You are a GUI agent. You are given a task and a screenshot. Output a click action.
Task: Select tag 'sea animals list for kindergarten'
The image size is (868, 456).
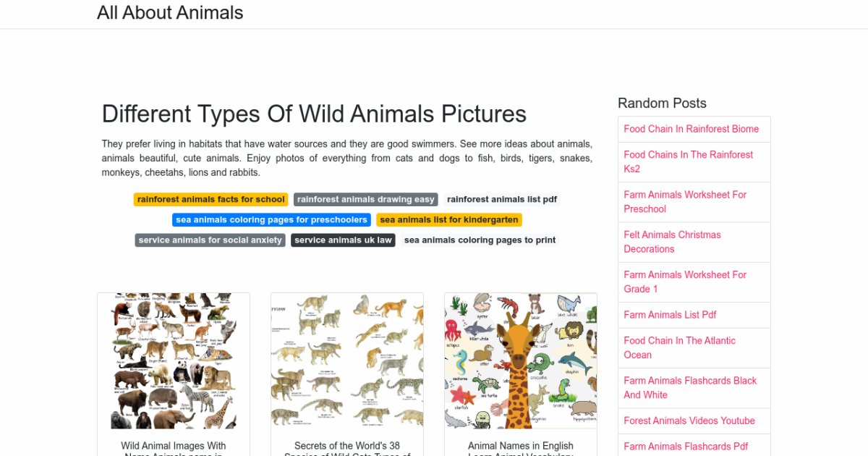pos(448,220)
